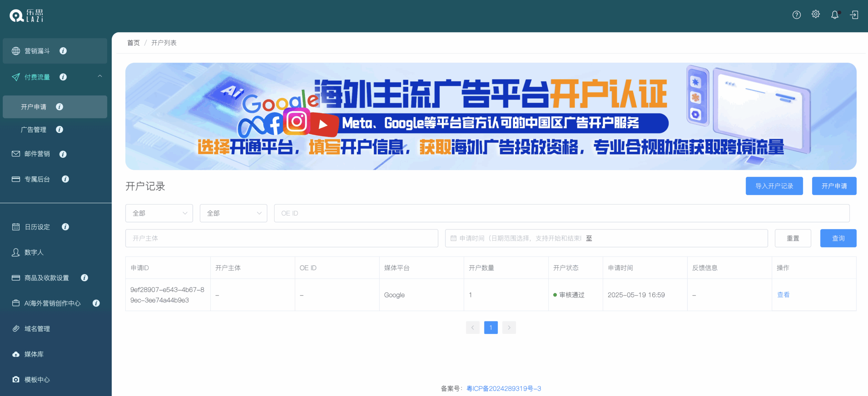868x396 pixels.
Task: Click info icon next to 营销漏斗
Action: pos(63,51)
